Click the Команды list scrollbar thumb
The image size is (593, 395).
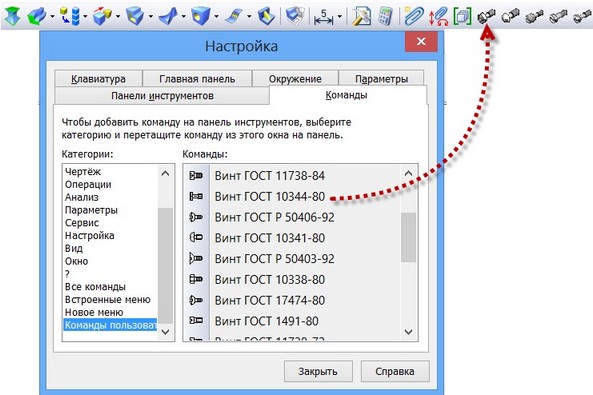(408, 237)
